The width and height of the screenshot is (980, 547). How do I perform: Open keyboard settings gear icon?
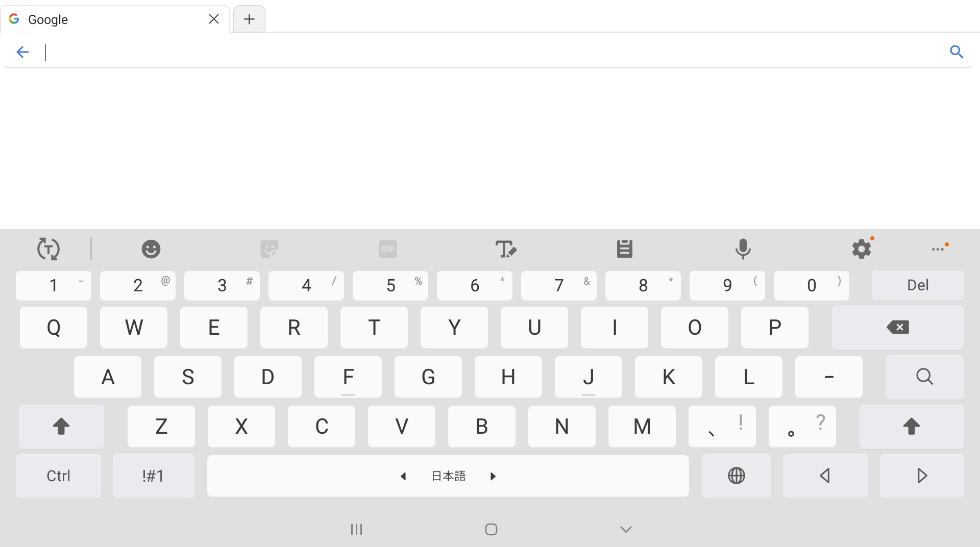pyautogui.click(x=862, y=249)
